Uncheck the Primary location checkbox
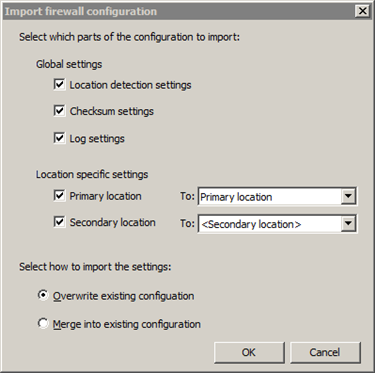The image size is (375, 373). 59,196
